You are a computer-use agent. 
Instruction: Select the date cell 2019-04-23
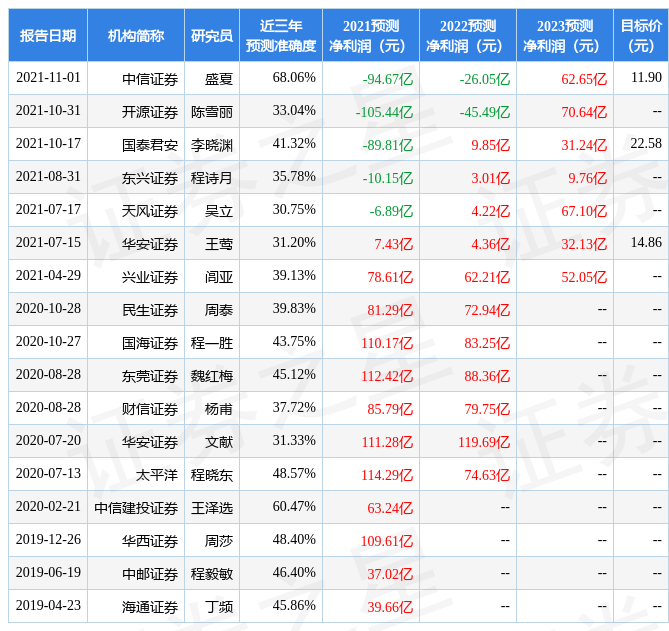point(48,605)
